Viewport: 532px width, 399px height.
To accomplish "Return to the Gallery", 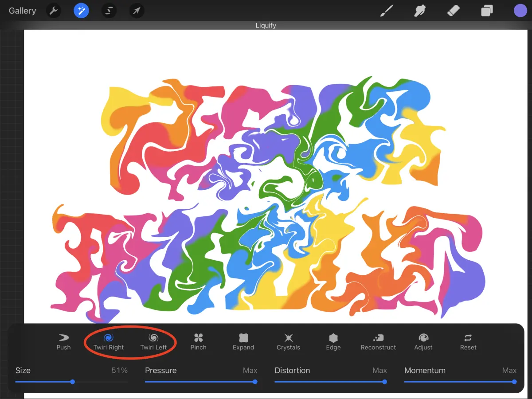I will click(22, 11).
